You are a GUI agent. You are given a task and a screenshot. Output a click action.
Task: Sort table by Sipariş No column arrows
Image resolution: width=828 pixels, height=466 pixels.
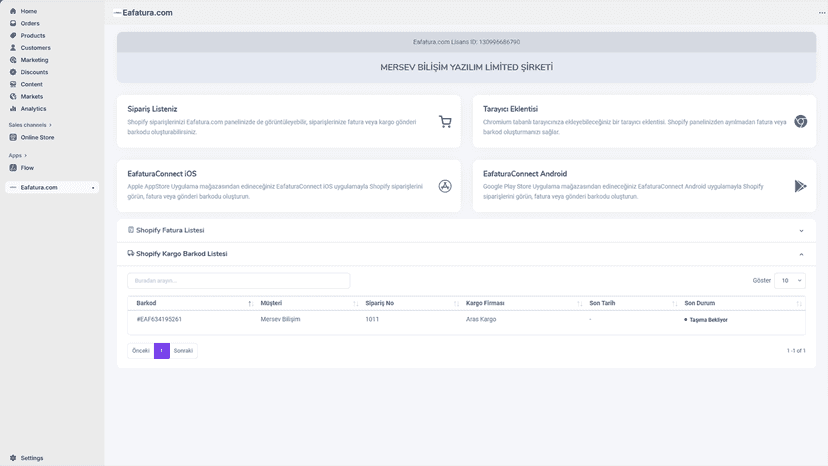[x=456, y=303]
